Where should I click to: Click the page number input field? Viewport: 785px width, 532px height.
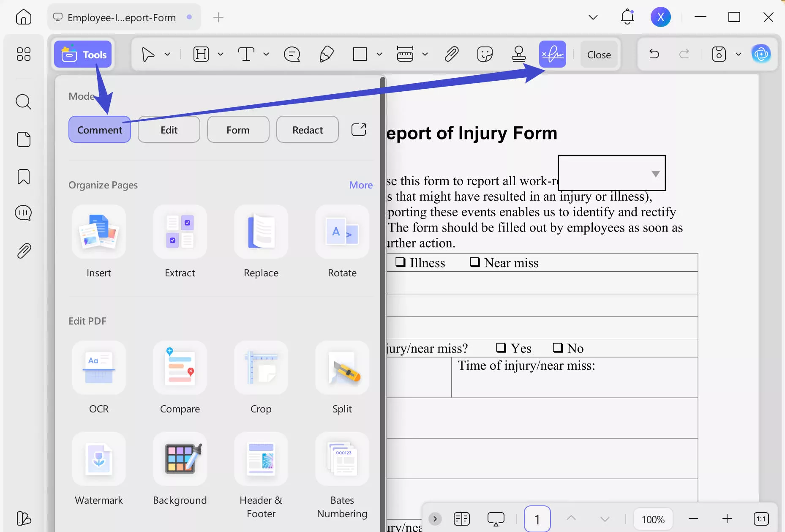click(537, 519)
